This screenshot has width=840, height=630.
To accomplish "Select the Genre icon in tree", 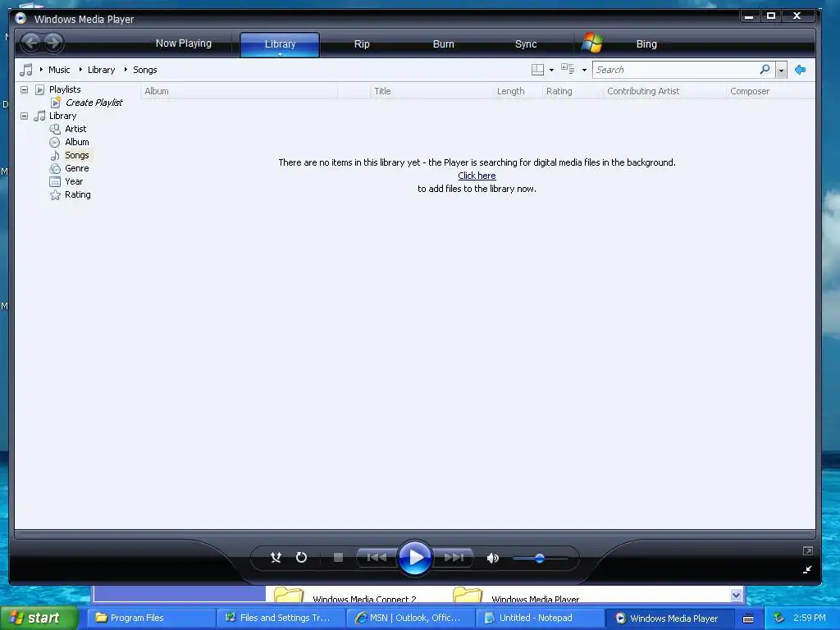I will point(55,169).
